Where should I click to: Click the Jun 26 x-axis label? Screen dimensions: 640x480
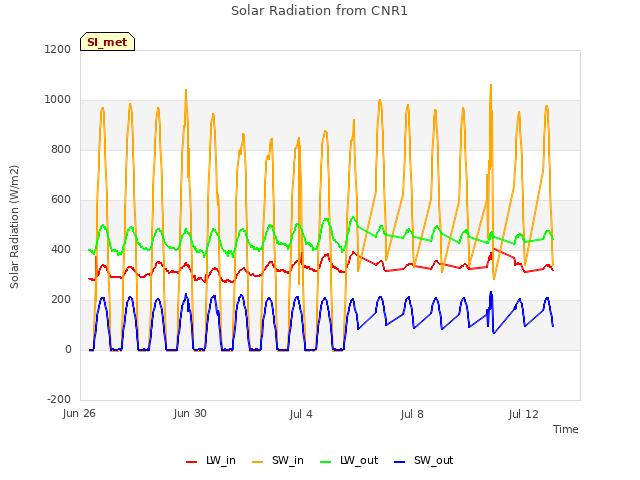[79, 413]
